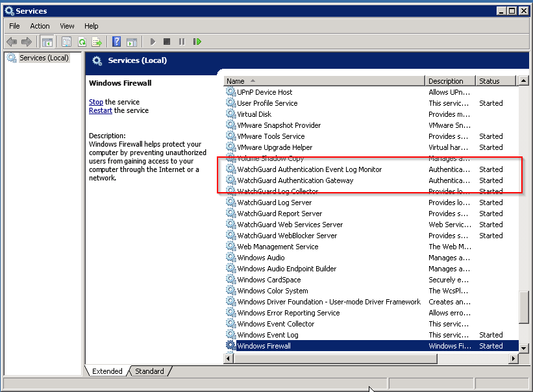Click the gear icon for VMware Snapshot Provider
Screen dimensions: 533x392
pos(231,125)
